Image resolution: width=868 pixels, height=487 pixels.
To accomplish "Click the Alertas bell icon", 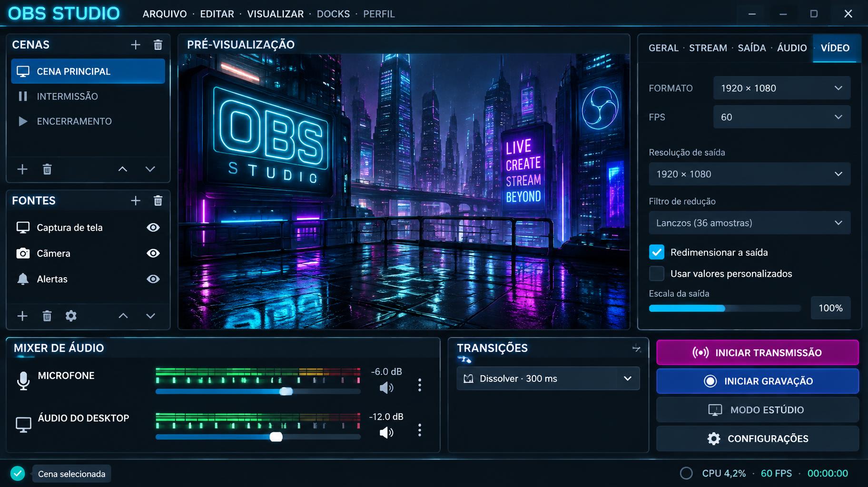I will (23, 279).
